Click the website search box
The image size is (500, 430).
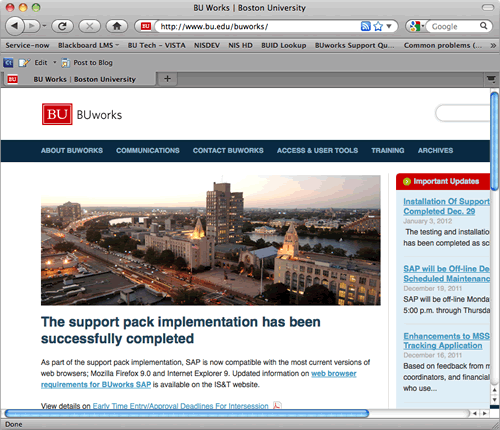[463, 114]
